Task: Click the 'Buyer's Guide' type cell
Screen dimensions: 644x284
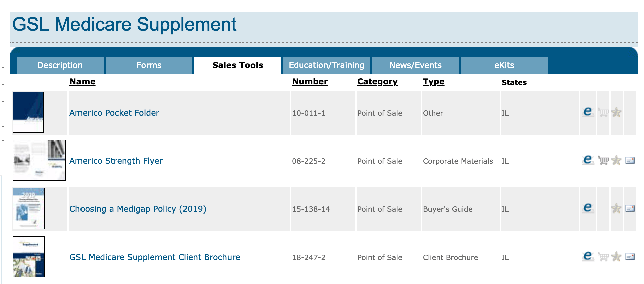Action: pos(448,209)
